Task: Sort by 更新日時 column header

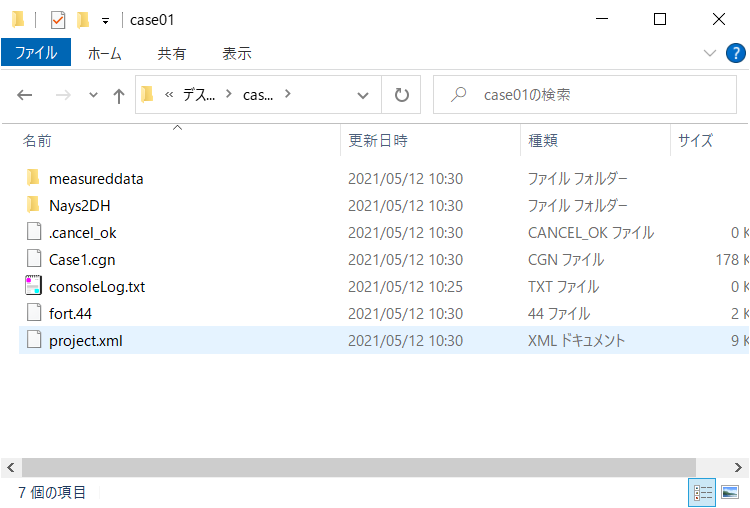Action: point(378,141)
